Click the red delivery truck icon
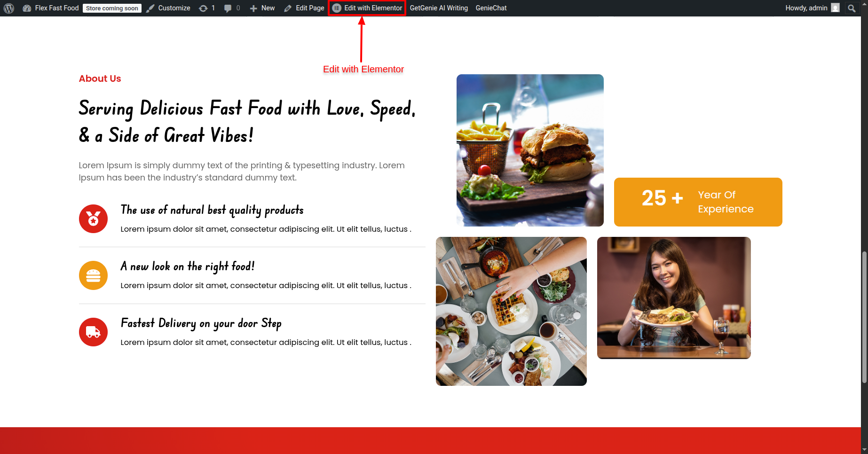The width and height of the screenshot is (868, 454). (x=93, y=332)
